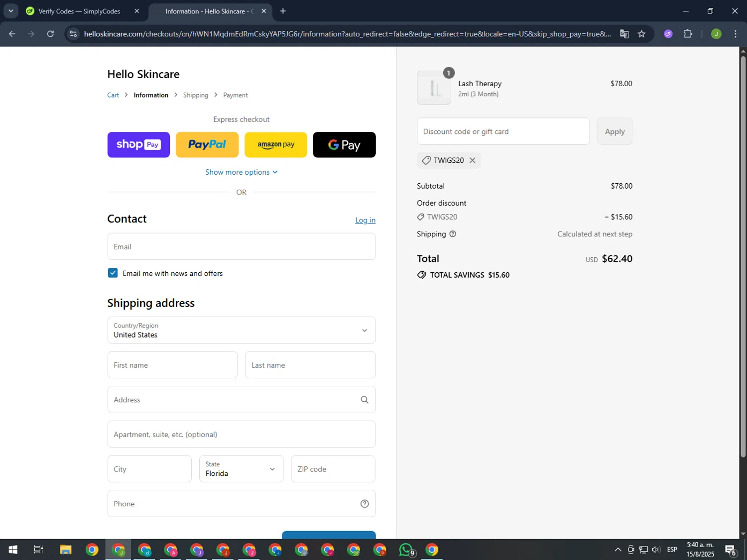
Task: Select the Information breadcrumb step
Action: 151,95
